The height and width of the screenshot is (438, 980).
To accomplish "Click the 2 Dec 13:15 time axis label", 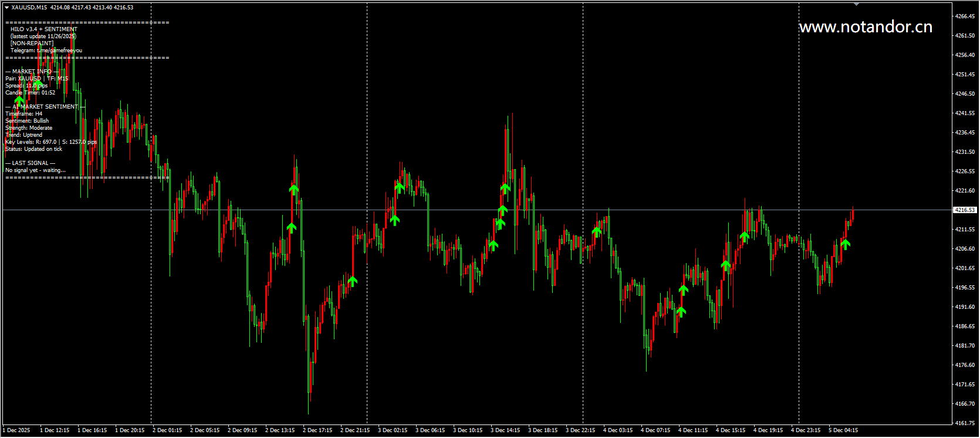I will pyautogui.click(x=280, y=430).
